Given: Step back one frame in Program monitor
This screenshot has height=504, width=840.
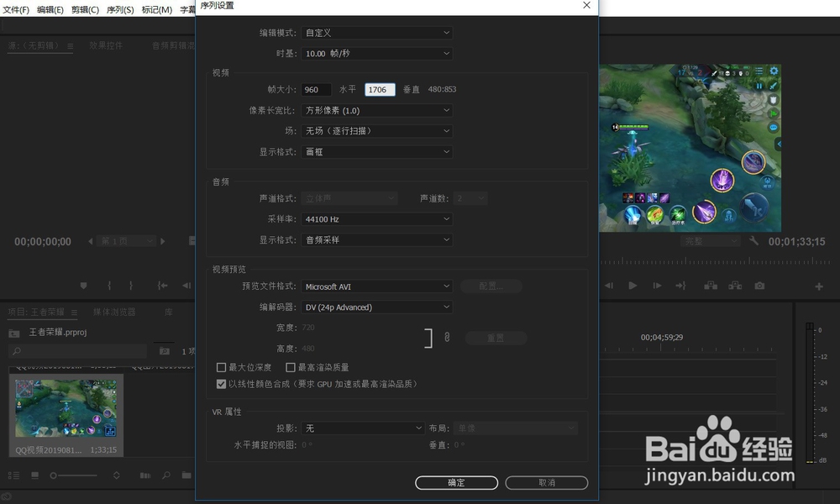Looking at the screenshot, I should (609, 286).
